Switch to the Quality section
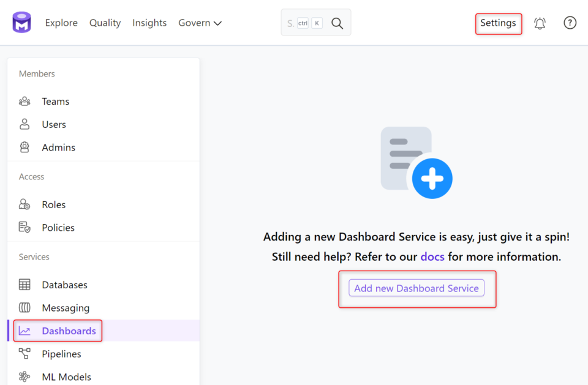 [105, 23]
